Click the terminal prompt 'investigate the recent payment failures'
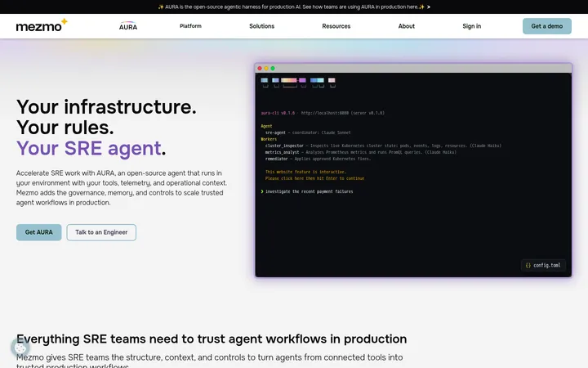Screen dimensions: 588x368 tap(309, 191)
